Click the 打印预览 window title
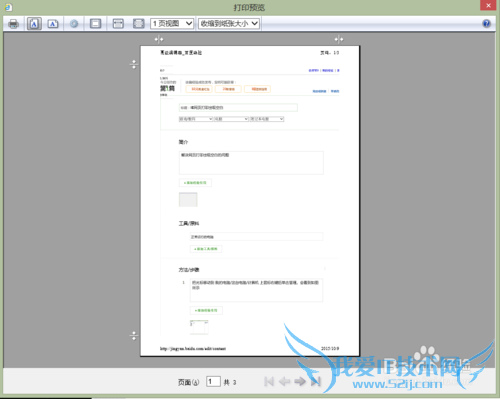 (x=249, y=7)
